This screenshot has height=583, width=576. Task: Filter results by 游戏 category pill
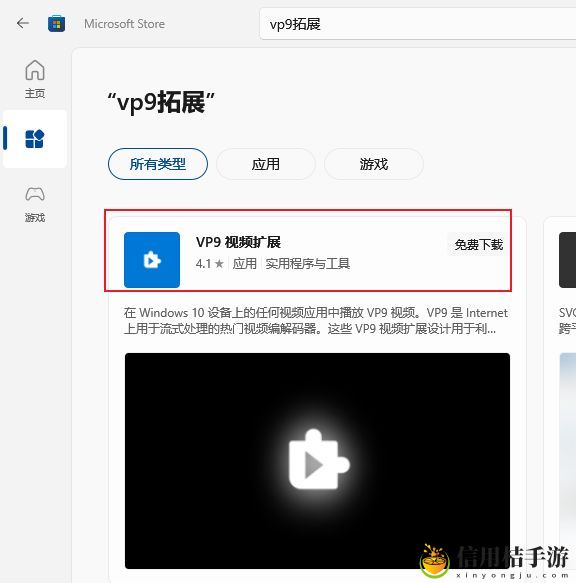click(374, 164)
